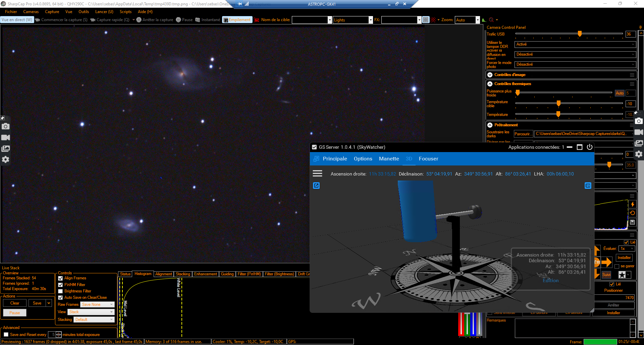Viewport: 644px width, 345px height.
Task: Click the Instantané snapshot tool
Action: click(x=208, y=20)
